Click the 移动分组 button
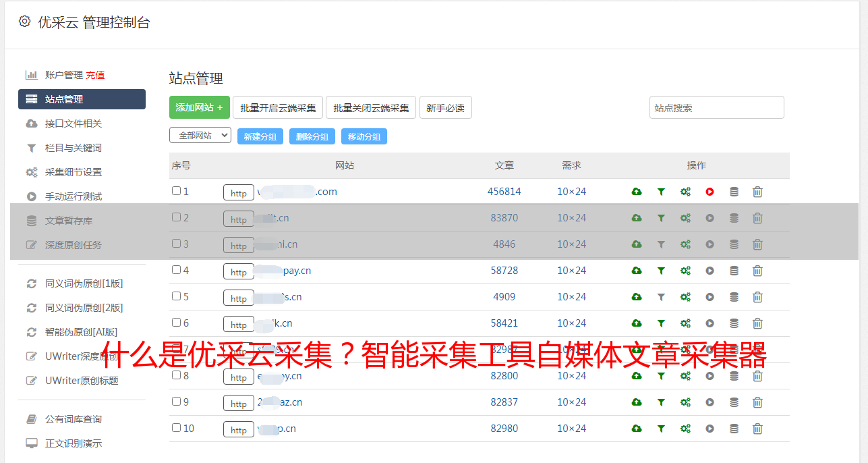 (364, 136)
